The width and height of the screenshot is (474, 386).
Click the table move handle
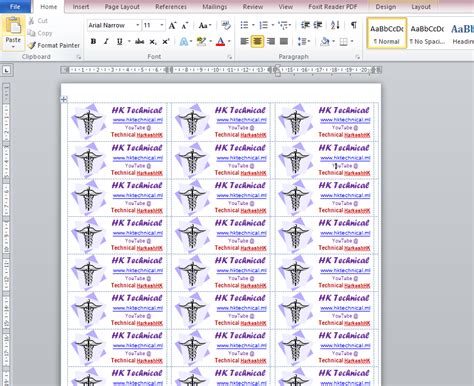[64, 99]
